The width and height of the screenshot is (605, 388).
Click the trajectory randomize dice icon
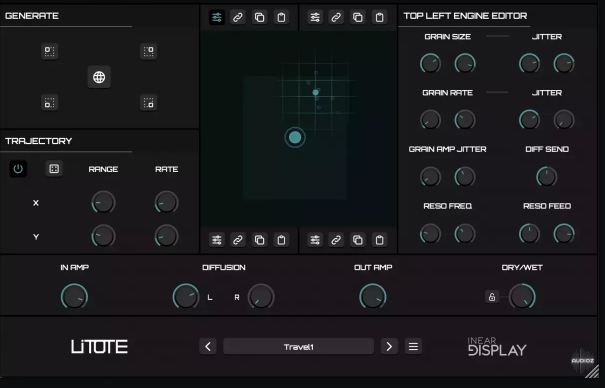pyautogui.click(x=54, y=169)
